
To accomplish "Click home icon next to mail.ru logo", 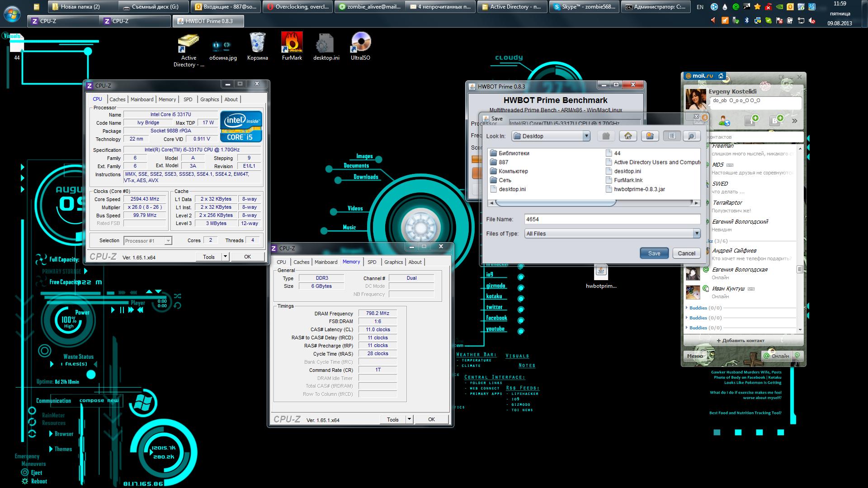I will click(721, 76).
